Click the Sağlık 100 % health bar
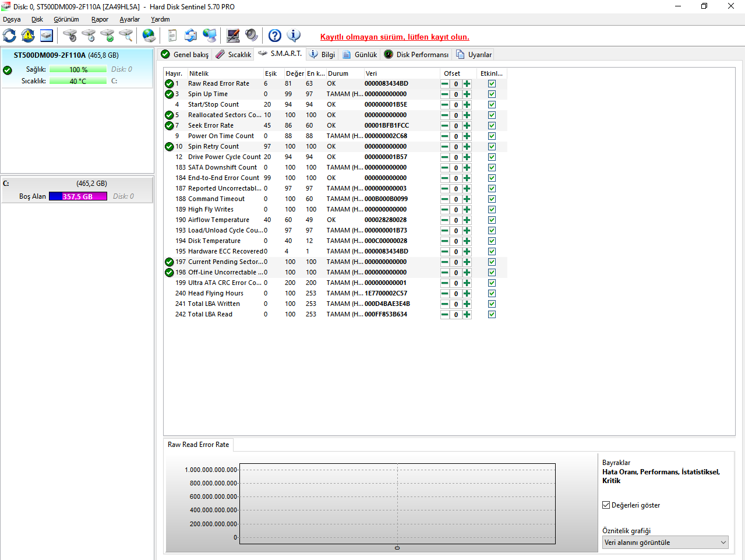The height and width of the screenshot is (560, 745). point(78,69)
